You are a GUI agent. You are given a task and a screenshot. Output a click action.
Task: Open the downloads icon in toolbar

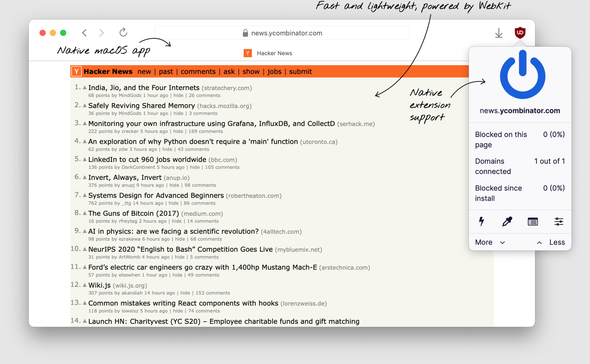coord(499,33)
